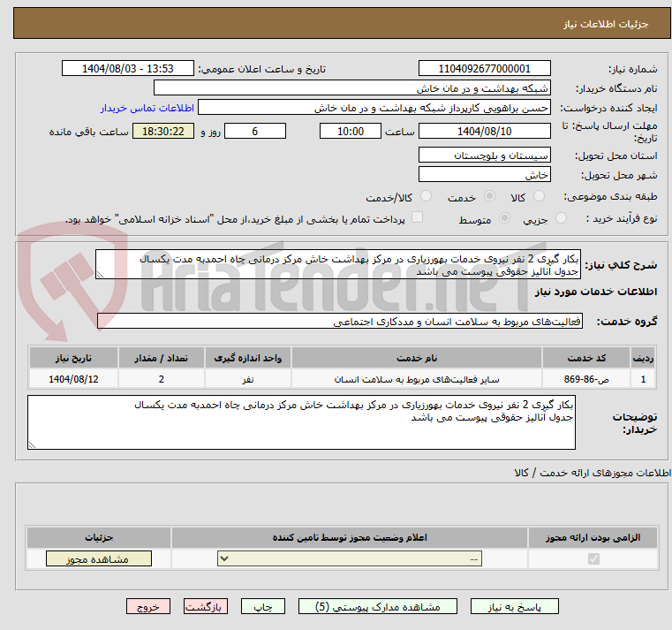Click the گروه خدمت service group field
Screen dimensions: 672x630
pos(339,322)
